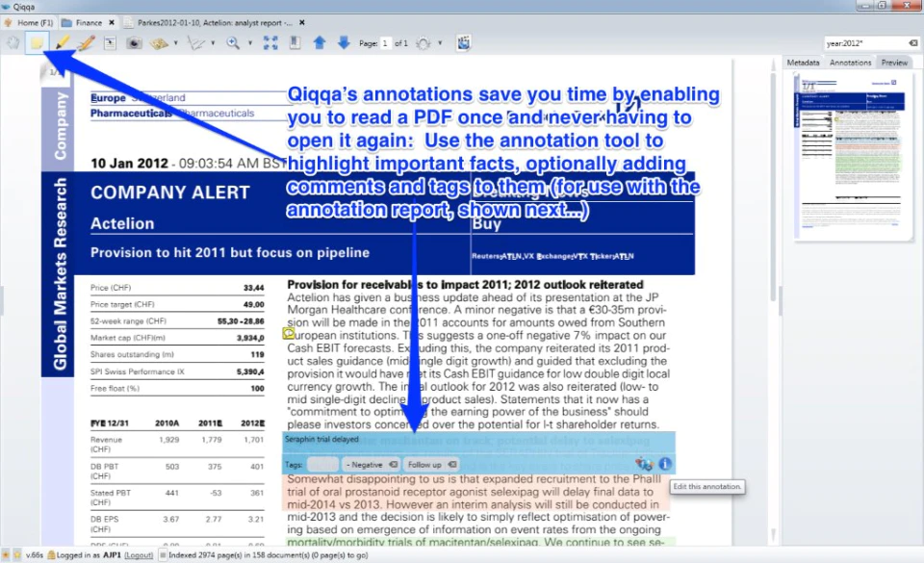Click annotation globe-people icon beside info icon
This screenshot has width=924, height=563.
point(644,464)
